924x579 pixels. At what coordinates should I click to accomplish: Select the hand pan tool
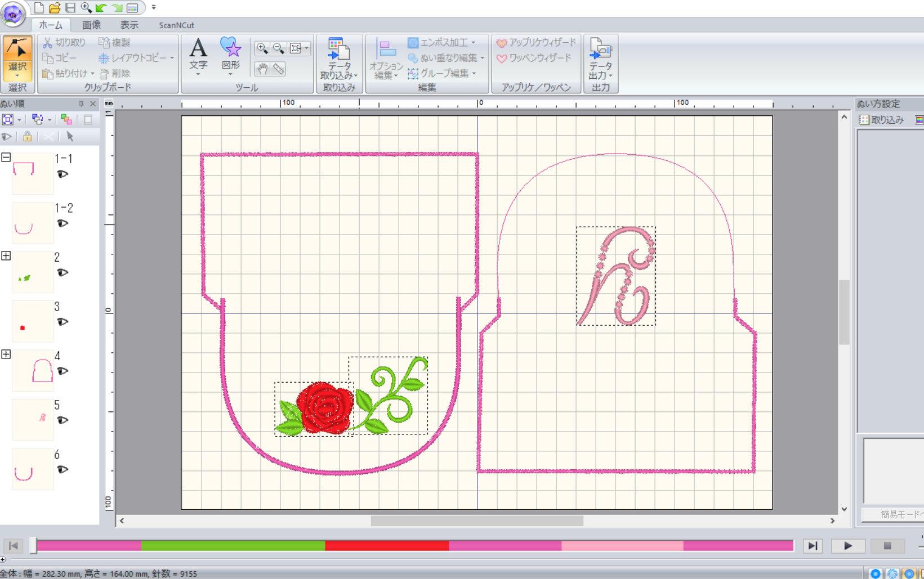pos(262,69)
